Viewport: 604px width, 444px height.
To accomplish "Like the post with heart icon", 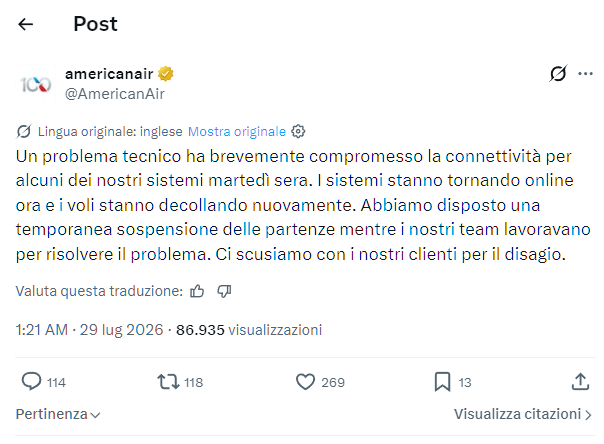I will tap(305, 382).
